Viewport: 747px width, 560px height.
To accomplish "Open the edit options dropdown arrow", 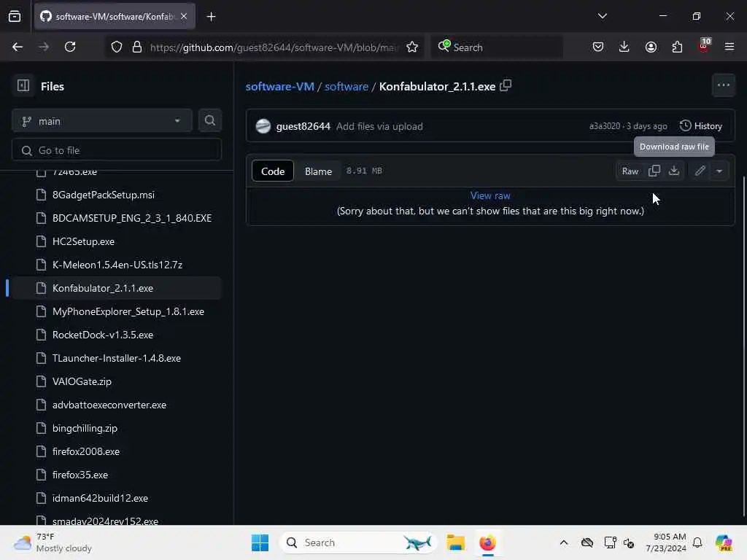I will tap(719, 171).
